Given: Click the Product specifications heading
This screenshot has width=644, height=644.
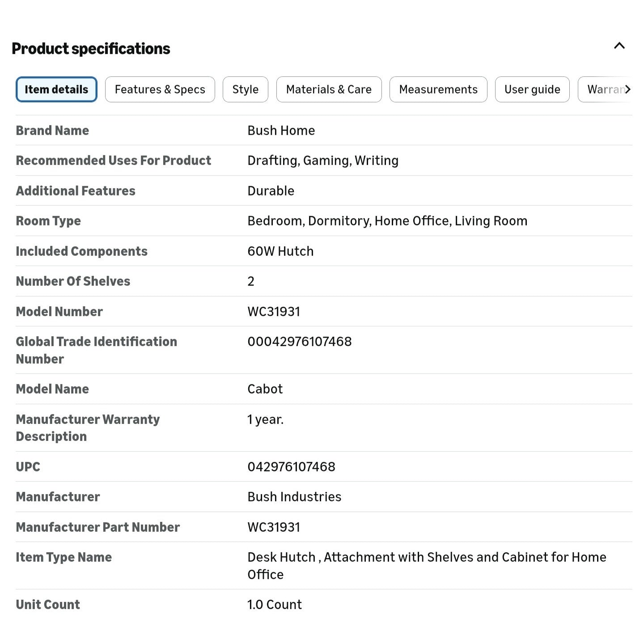Looking at the screenshot, I should (91, 48).
